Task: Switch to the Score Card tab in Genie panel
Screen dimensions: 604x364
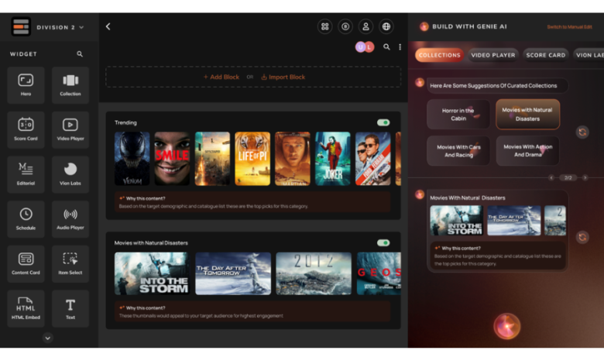Action: (546, 55)
